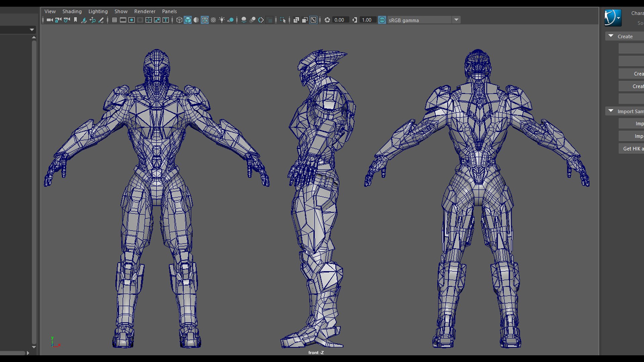Toggle viewport Grid display
The width and height of the screenshot is (644, 362).
pyautogui.click(x=114, y=20)
